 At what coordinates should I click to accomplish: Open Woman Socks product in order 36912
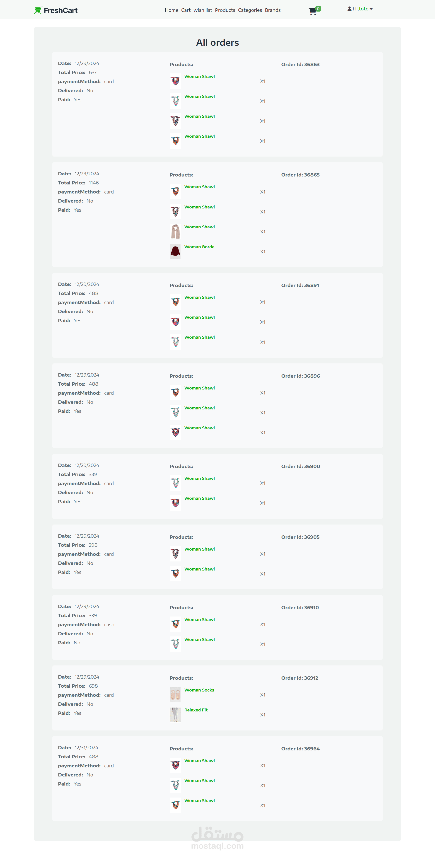click(199, 690)
